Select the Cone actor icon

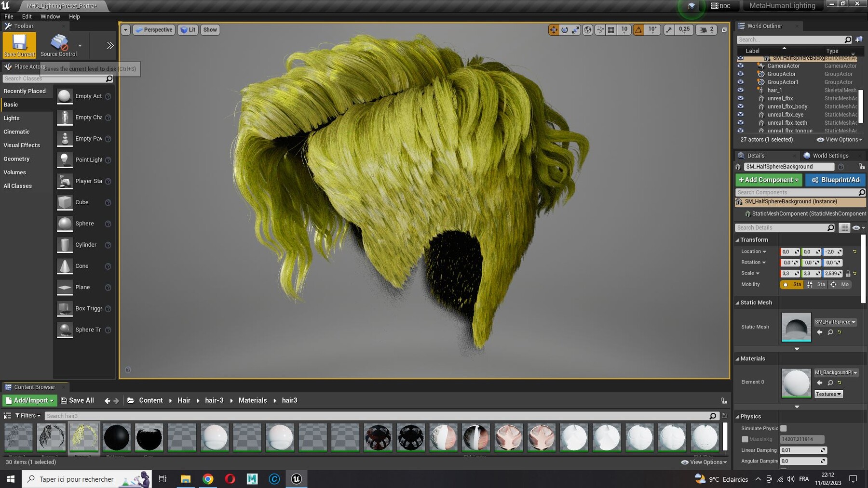click(x=65, y=266)
